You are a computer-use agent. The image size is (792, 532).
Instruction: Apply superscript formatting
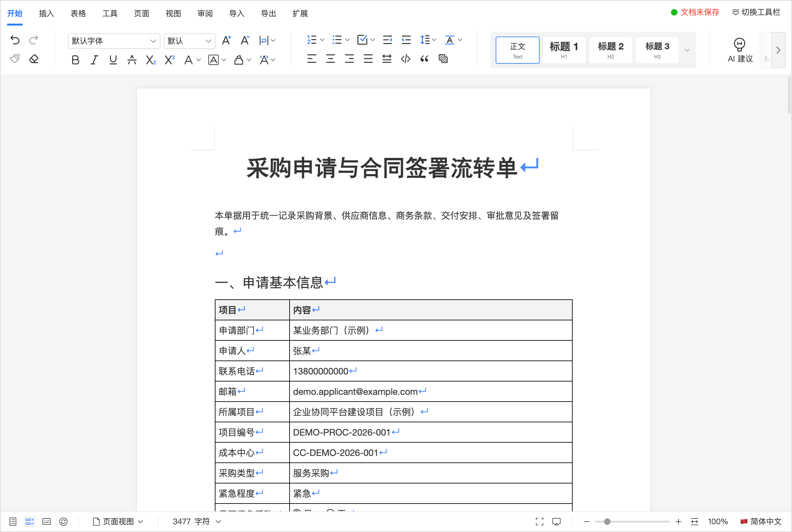[169, 60]
